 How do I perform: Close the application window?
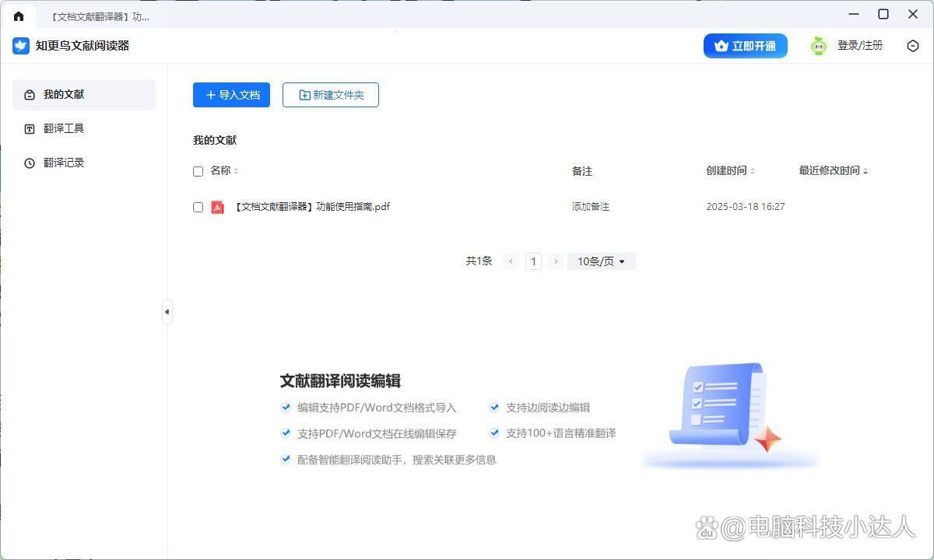click(x=913, y=14)
